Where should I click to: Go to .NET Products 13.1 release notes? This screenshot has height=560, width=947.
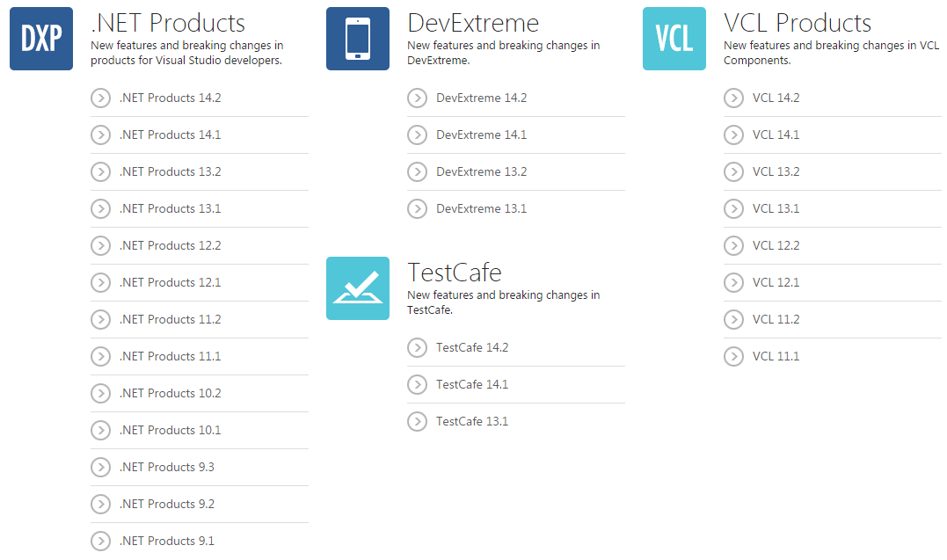[x=171, y=208]
